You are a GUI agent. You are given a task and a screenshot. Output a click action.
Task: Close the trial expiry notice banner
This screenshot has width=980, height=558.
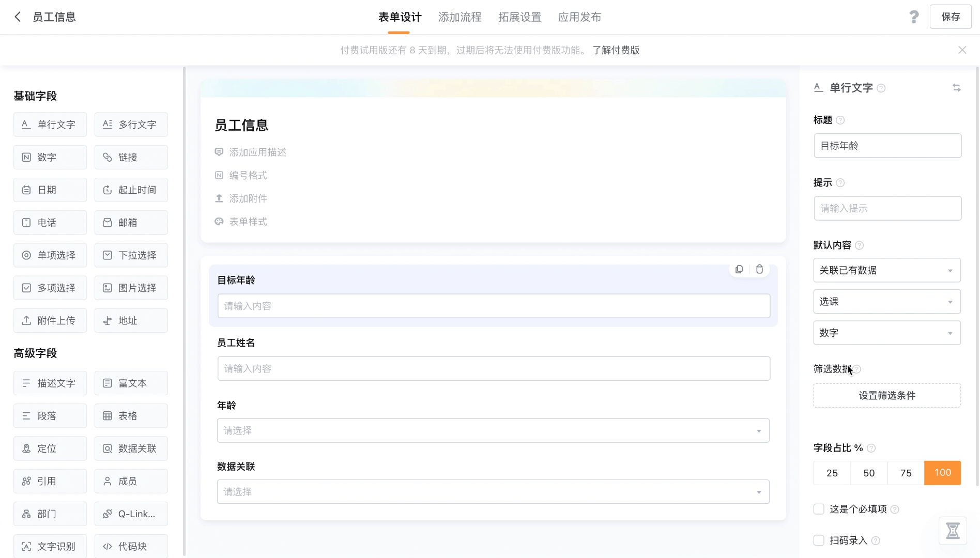click(x=962, y=50)
